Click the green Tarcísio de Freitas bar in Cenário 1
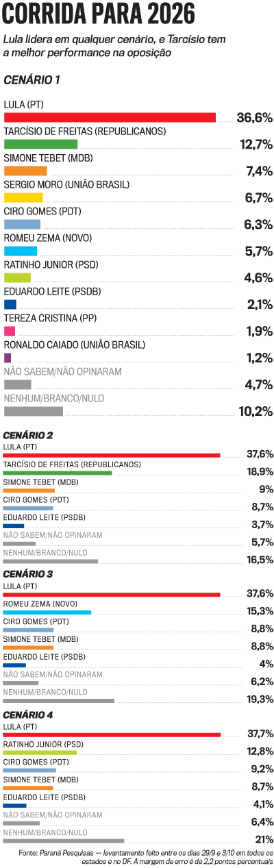This screenshot has width=274, height=868. click(x=40, y=144)
